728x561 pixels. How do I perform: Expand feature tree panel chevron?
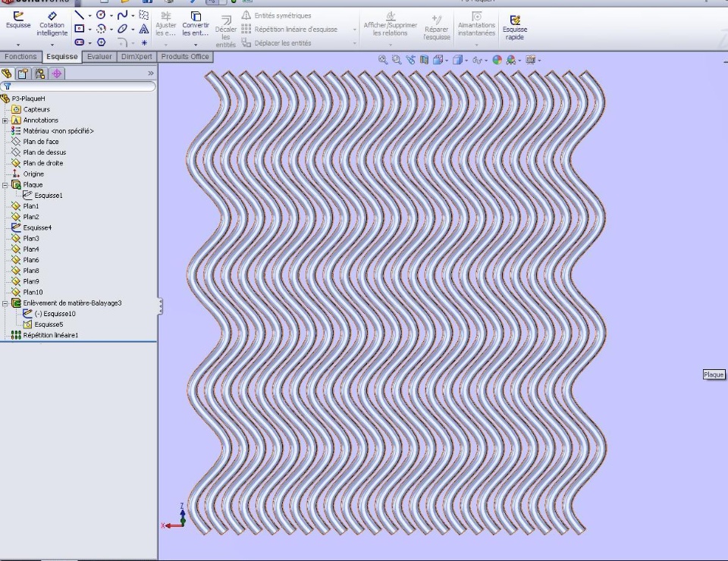coord(150,74)
